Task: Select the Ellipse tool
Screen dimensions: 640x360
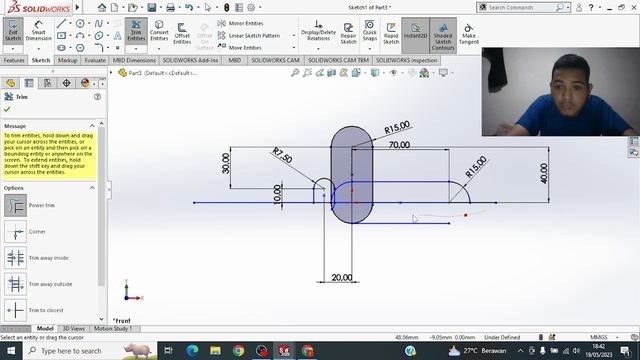Action: pyautogui.click(x=99, y=36)
